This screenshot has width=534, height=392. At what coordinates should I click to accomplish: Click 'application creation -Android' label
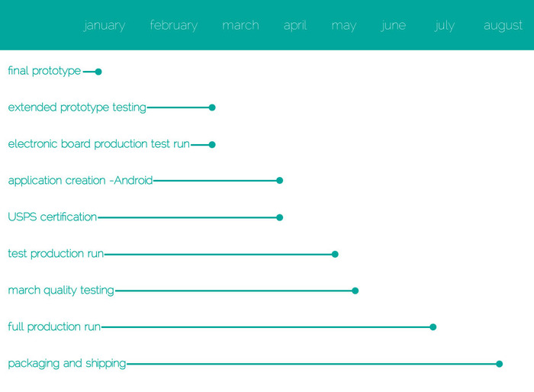(x=80, y=181)
